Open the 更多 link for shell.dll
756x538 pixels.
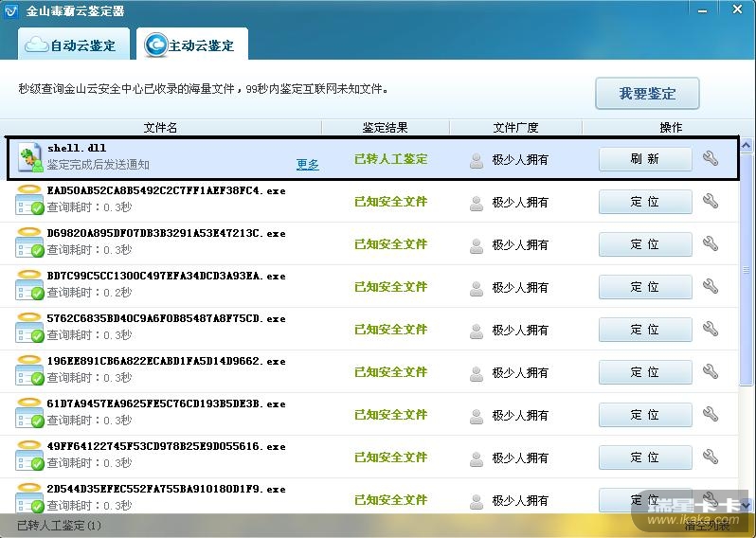click(x=308, y=165)
